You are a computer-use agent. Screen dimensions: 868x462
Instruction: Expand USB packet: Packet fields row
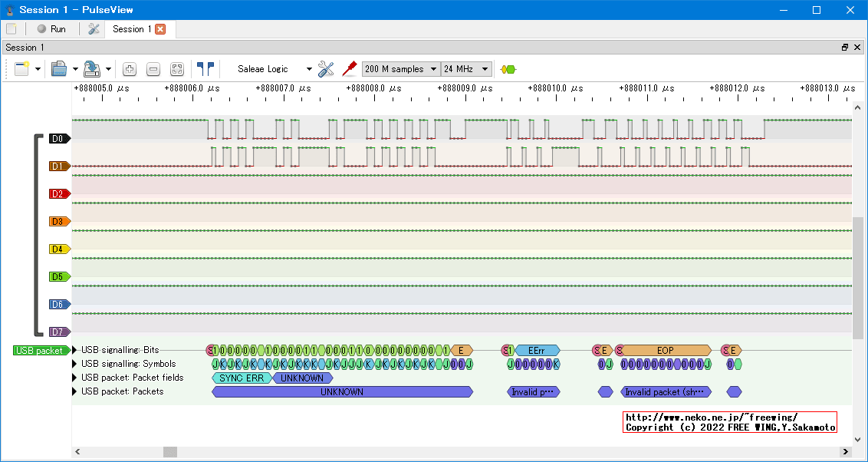click(75, 378)
